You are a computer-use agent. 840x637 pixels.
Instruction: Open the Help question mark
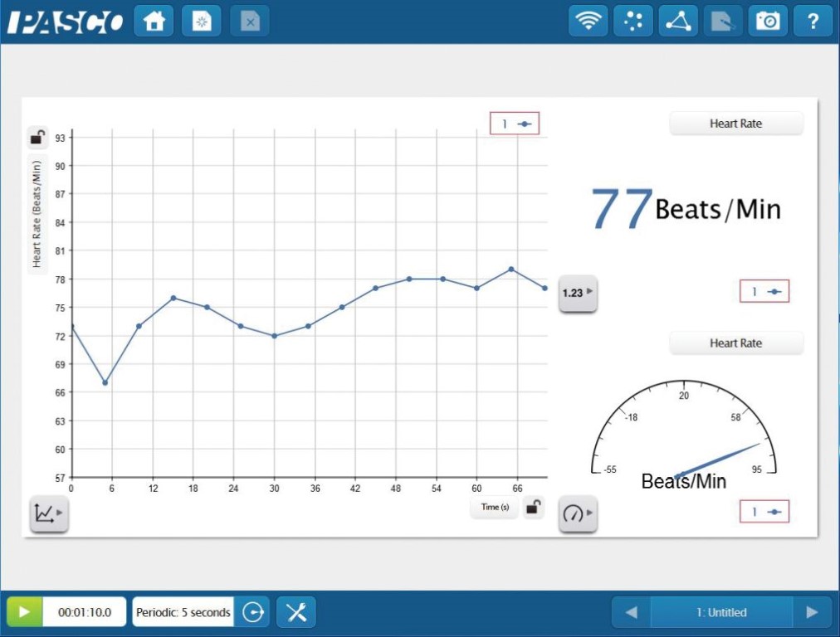pyautogui.click(x=813, y=22)
